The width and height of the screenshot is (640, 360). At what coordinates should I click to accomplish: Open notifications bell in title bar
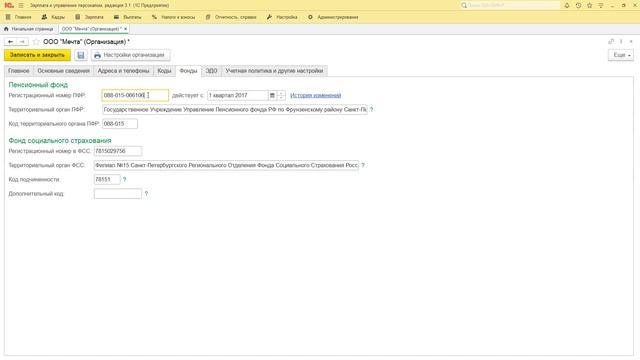tap(567, 5)
